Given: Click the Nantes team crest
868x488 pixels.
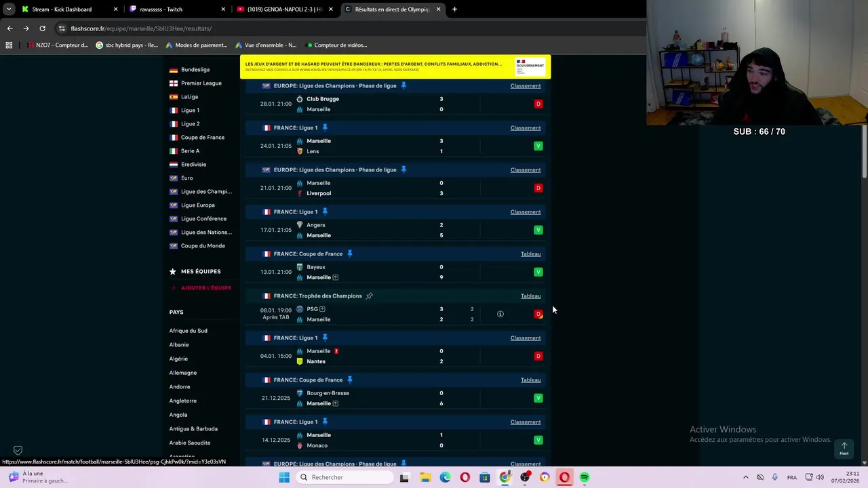Looking at the screenshot, I should pos(300,361).
